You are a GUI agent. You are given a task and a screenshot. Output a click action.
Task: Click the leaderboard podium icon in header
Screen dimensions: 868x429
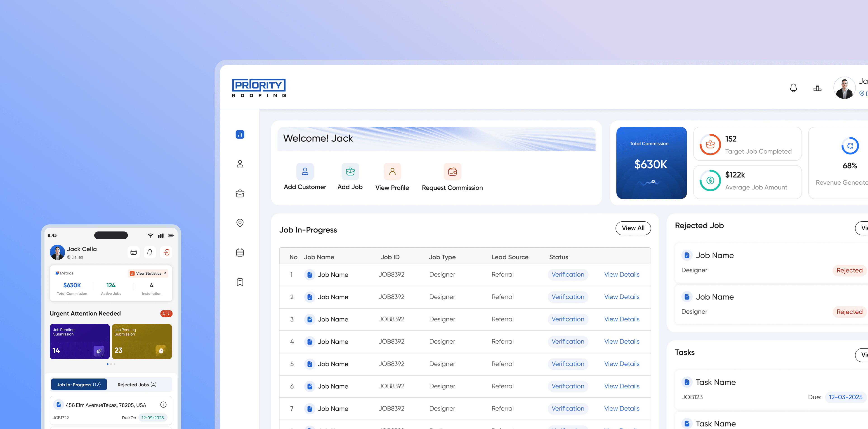(x=817, y=88)
